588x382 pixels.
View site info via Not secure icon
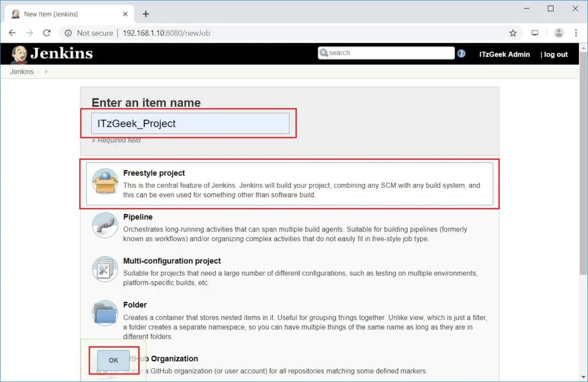68,33
